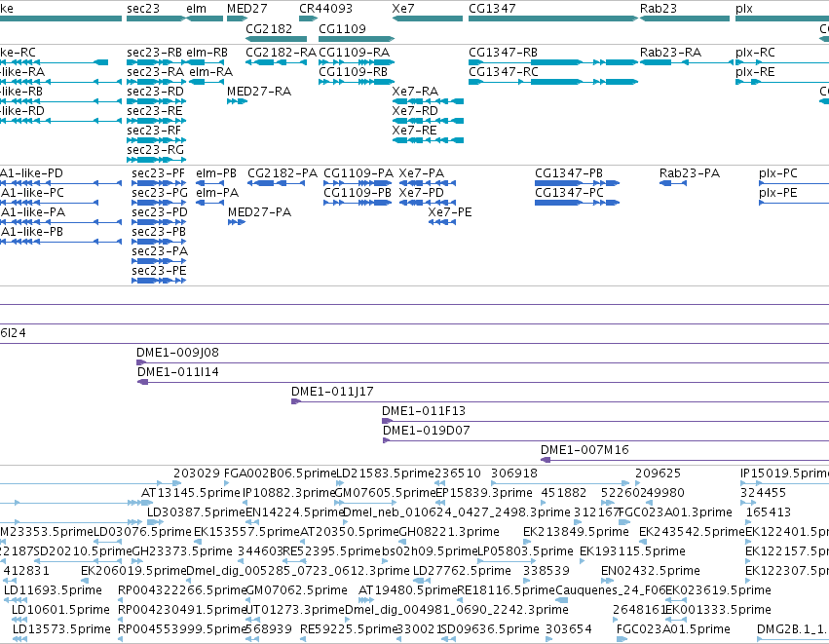Screen dimensions: 829x644
Task: Select EST AT13145.5prime
Action: pos(190,493)
